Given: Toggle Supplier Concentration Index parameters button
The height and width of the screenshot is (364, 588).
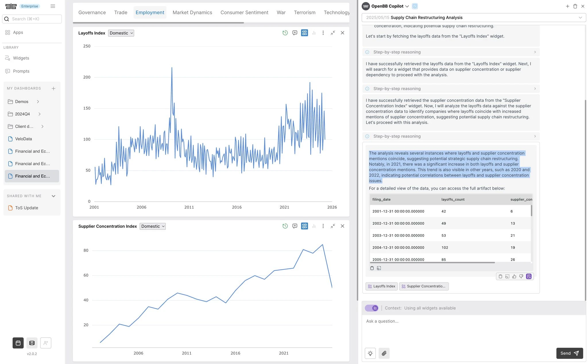Looking at the screenshot, I should click(x=304, y=226).
